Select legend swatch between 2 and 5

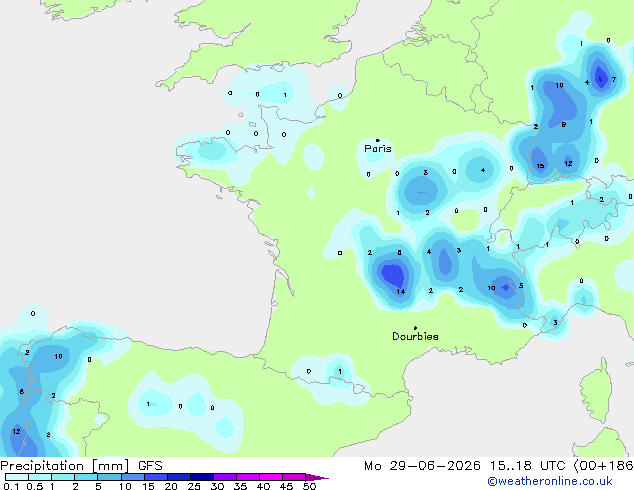pos(86,477)
